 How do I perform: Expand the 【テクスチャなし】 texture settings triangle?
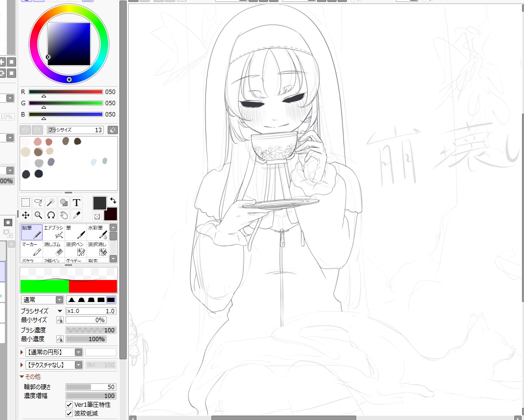(x=22, y=365)
